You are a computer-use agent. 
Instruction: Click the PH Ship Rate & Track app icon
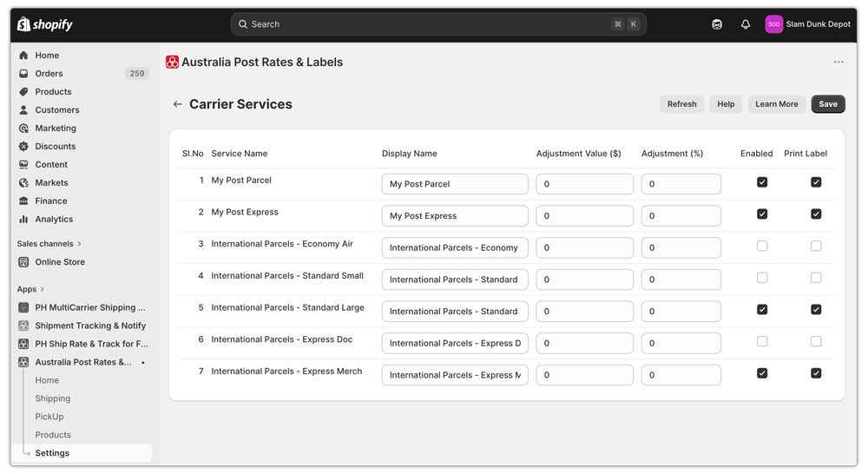[x=23, y=344]
